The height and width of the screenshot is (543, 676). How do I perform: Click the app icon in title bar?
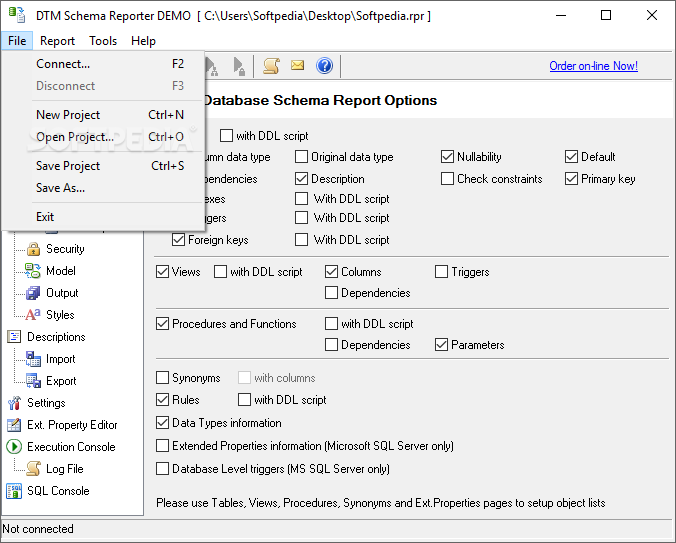pyautogui.click(x=17, y=16)
